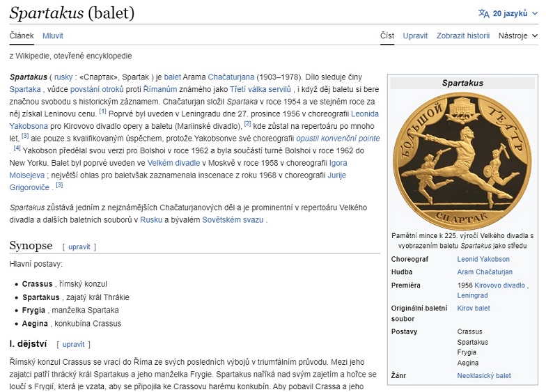546x392 pixels.
Task: Open the povstání otroků link
Action: (x=97, y=89)
